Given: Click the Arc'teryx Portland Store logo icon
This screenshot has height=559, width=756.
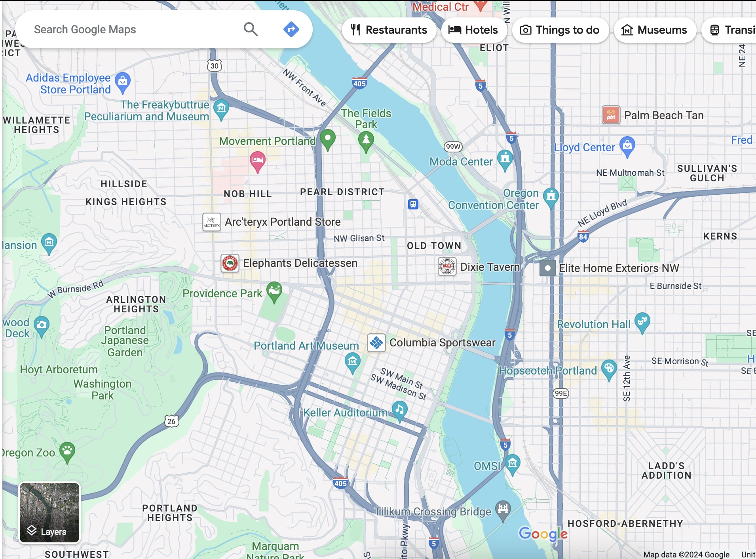Looking at the screenshot, I should (x=212, y=222).
